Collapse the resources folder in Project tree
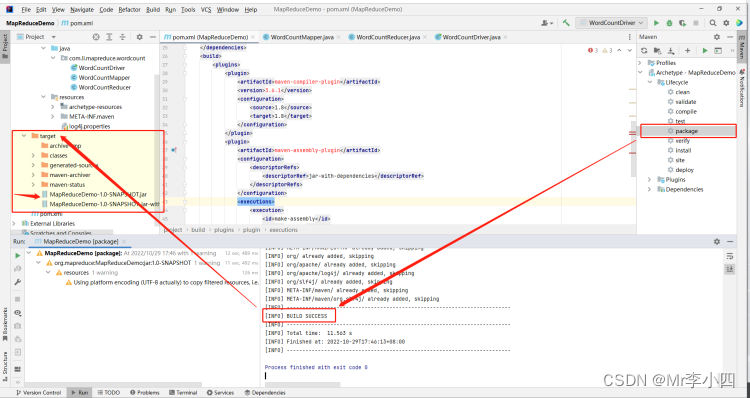This screenshot has height=398, width=750. click(44, 97)
